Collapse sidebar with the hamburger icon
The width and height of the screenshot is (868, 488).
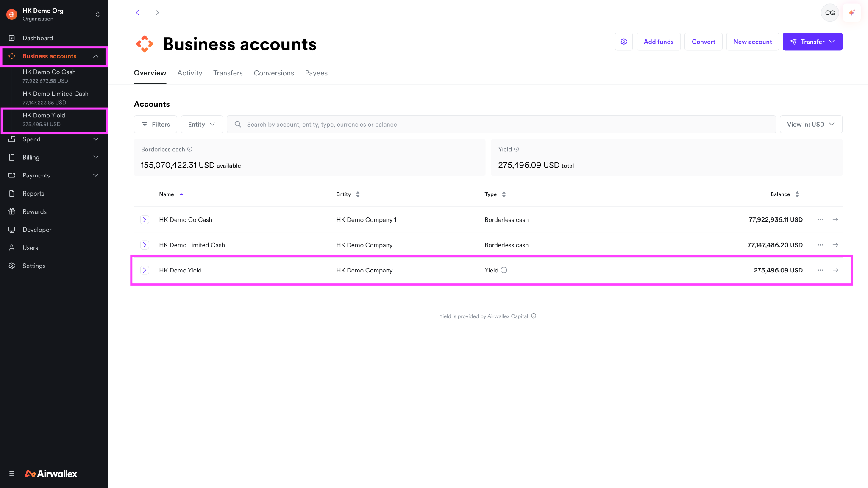(x=12, y=474)
